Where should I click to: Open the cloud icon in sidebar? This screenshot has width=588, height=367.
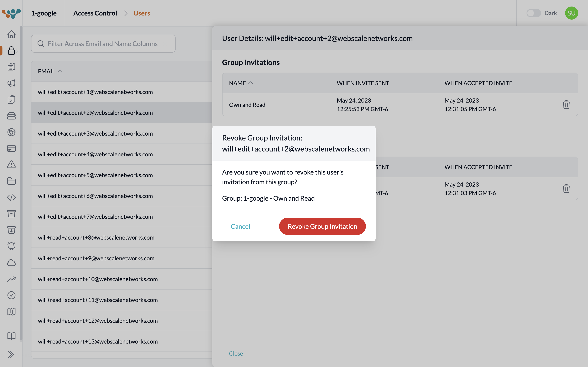pos(11,263)
